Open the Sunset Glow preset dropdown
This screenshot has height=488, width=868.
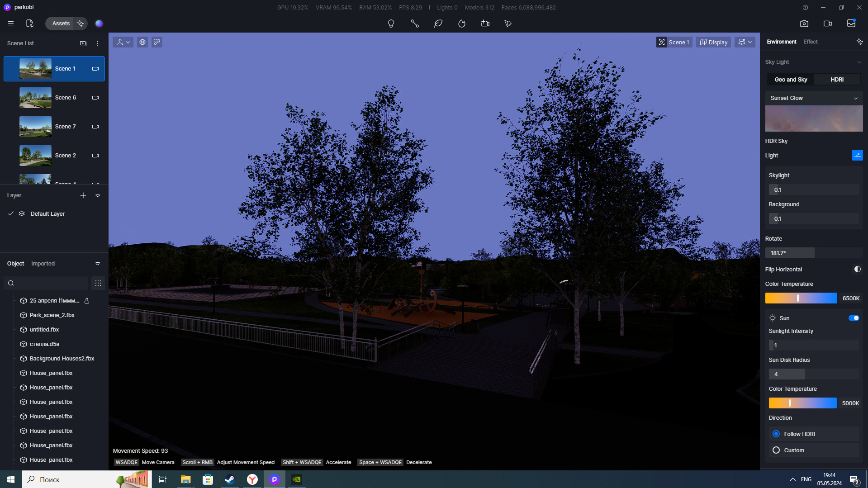click(814, 98)
